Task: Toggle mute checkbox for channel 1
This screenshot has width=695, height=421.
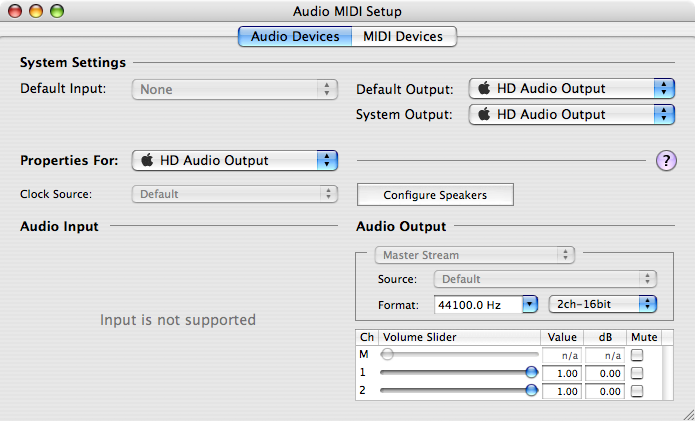Action: point(637,373)
